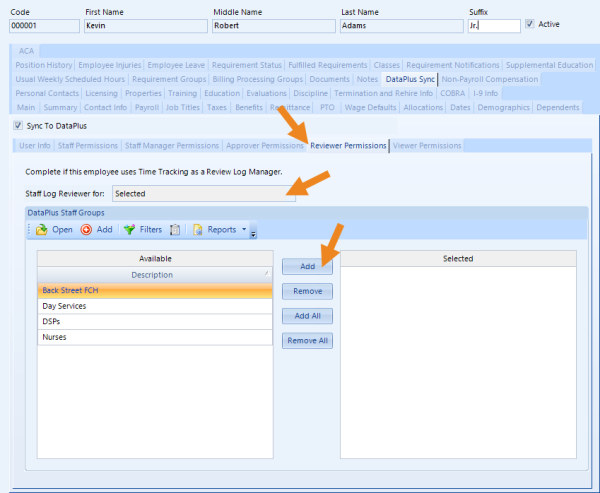
Task: Uncheck Sync To DataPlus checkbox
Action: click(19, 126)
